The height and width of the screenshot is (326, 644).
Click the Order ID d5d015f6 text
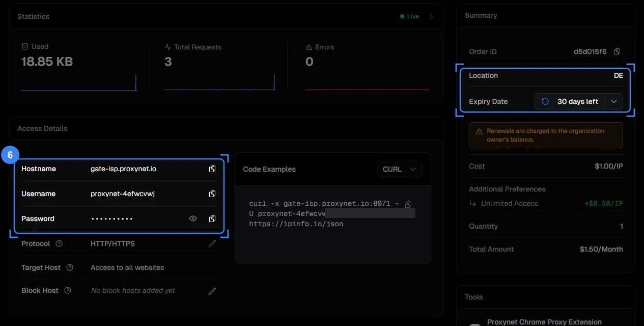pos(590,51)
